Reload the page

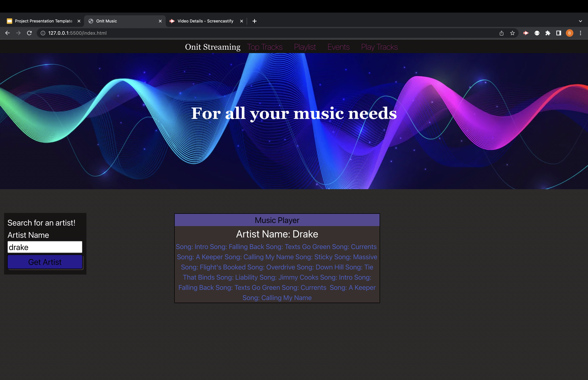coord(29,33)
